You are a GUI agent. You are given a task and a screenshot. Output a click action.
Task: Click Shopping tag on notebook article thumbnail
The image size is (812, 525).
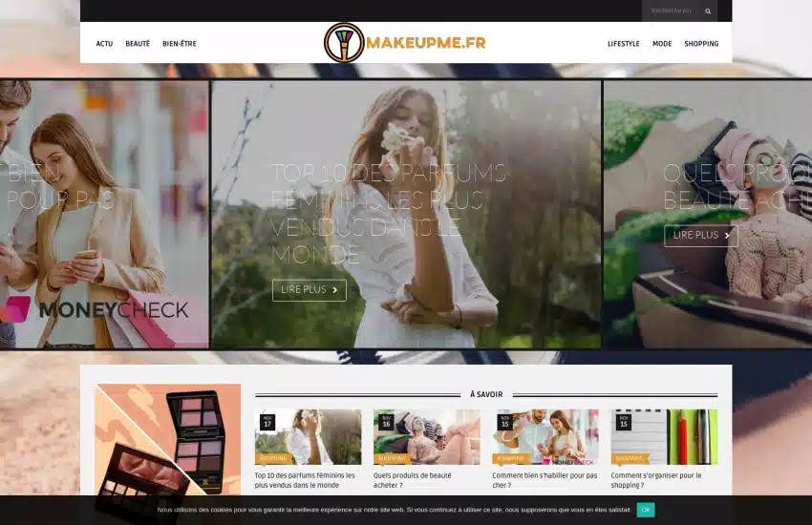[629, 458]
